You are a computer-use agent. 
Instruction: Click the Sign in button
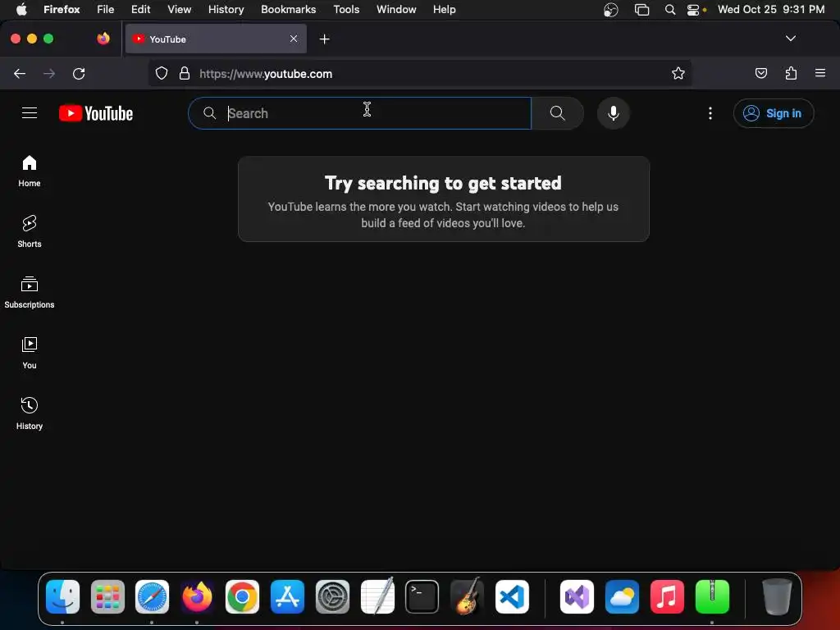click(x=773, y=113)
